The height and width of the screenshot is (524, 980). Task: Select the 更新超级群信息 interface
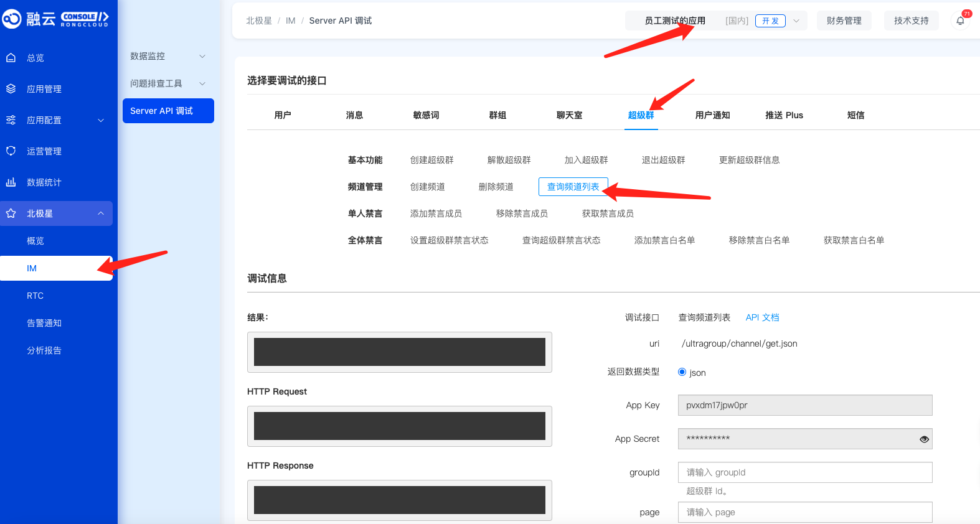750,160
